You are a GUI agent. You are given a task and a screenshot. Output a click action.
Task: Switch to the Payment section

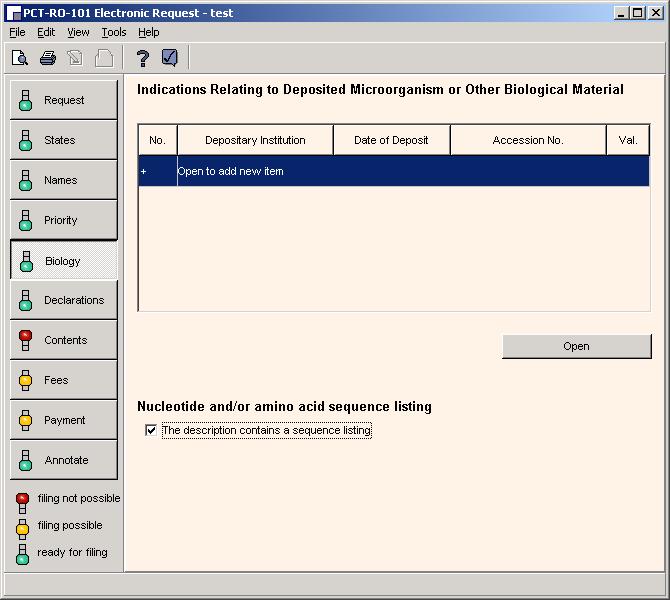coord(64,420)
